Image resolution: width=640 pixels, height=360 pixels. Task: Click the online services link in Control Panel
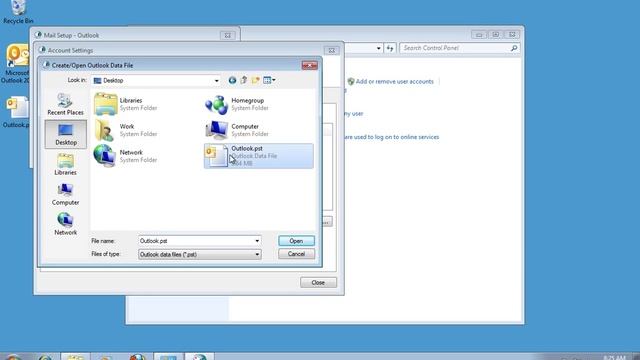pos(391,137)
